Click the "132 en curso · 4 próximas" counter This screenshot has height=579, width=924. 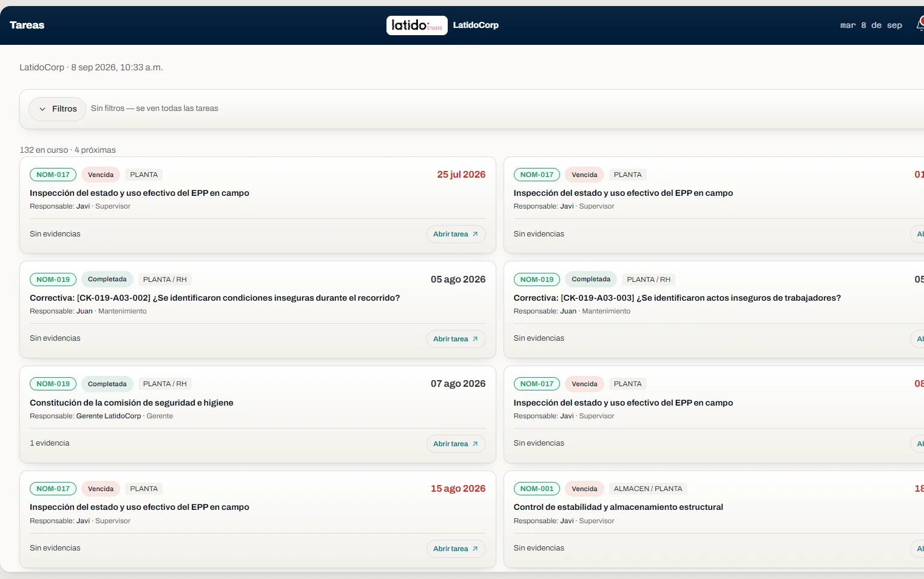coord(67,150)
